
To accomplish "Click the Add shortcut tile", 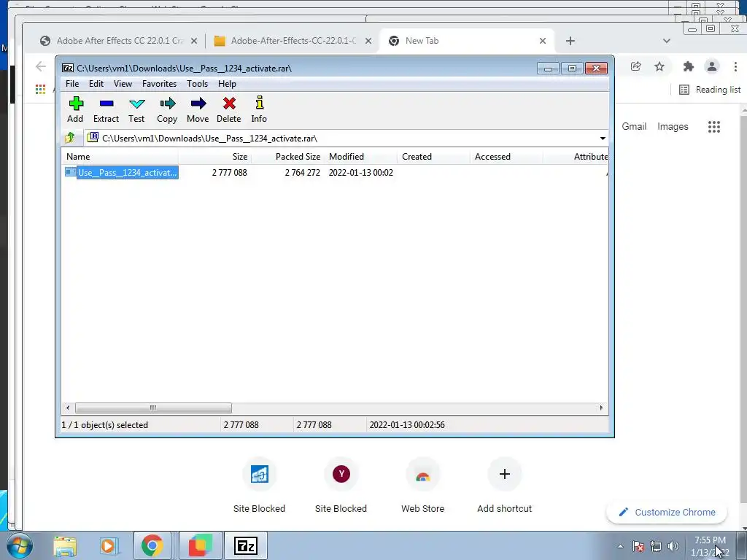I will 505,485.
